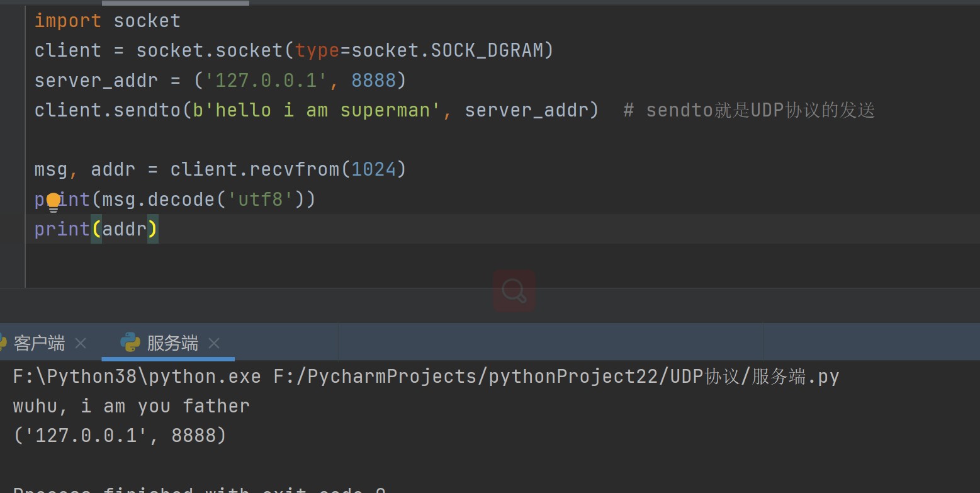Screen dimensions: 980x493
Task: Click the 'utf8' string in the decode call
Action: (260, 200)
